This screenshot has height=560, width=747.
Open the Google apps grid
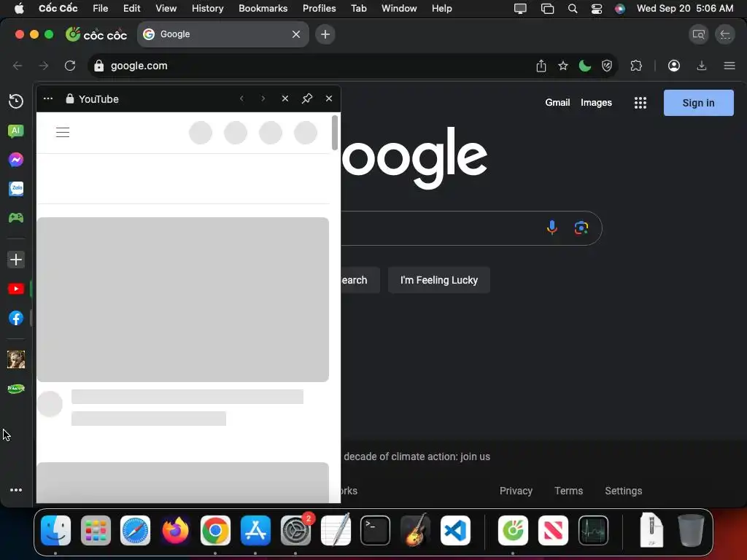pyautogui.click(x=640, y=103)
